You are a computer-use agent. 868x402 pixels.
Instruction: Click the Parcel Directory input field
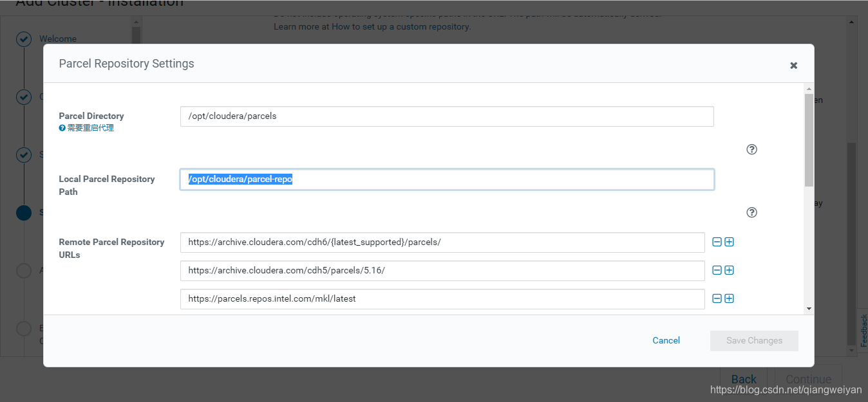point(447,116)
